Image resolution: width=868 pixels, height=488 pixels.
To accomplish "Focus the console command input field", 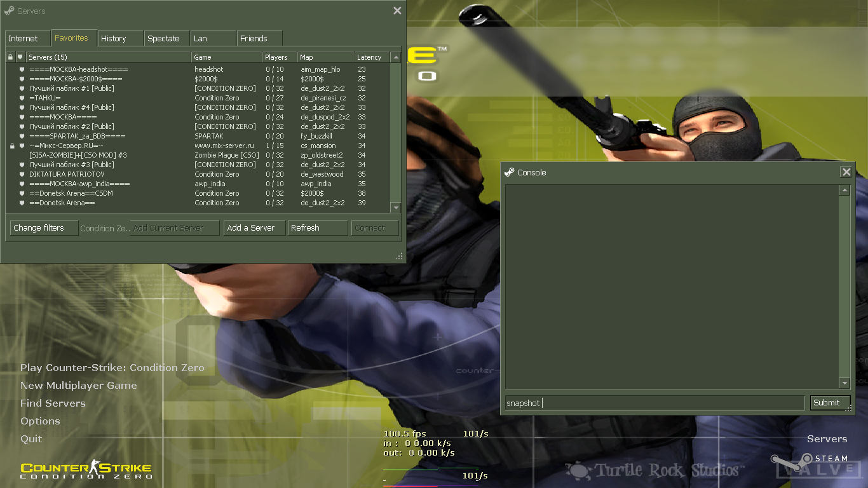I will (x=654, y=403).
